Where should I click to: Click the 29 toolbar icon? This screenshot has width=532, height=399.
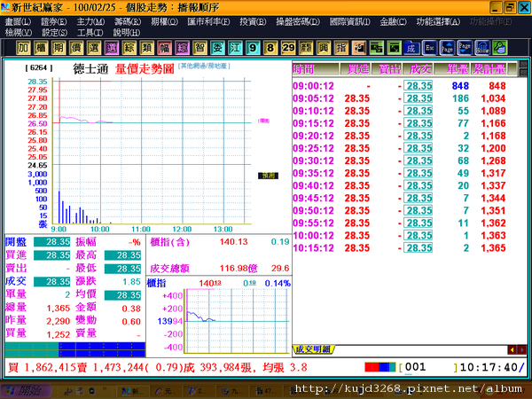click(288, 48)
